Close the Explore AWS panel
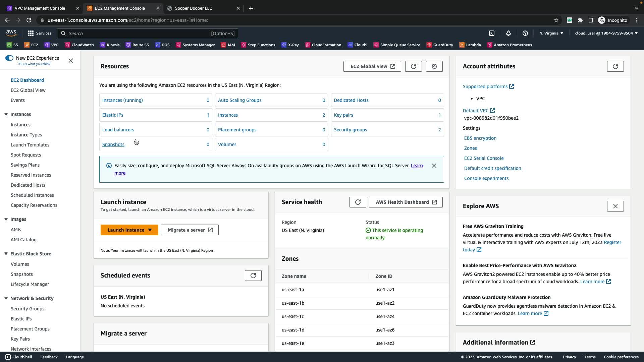Viewport: 644px width, 362px height. click(615, 206)
